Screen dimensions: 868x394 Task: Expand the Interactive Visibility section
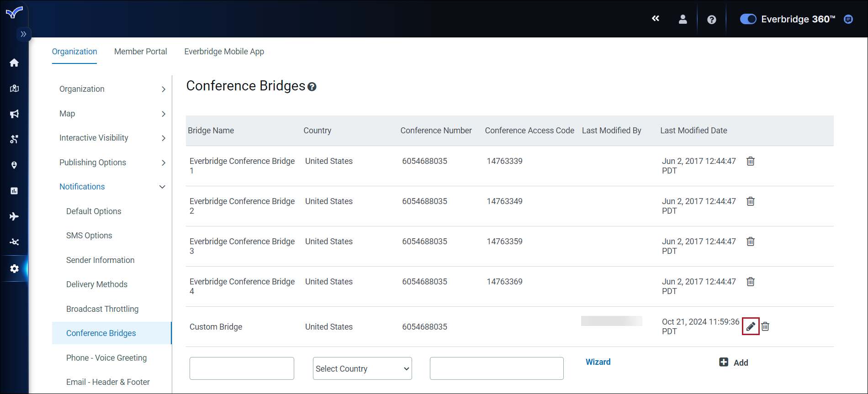point(112,138)
